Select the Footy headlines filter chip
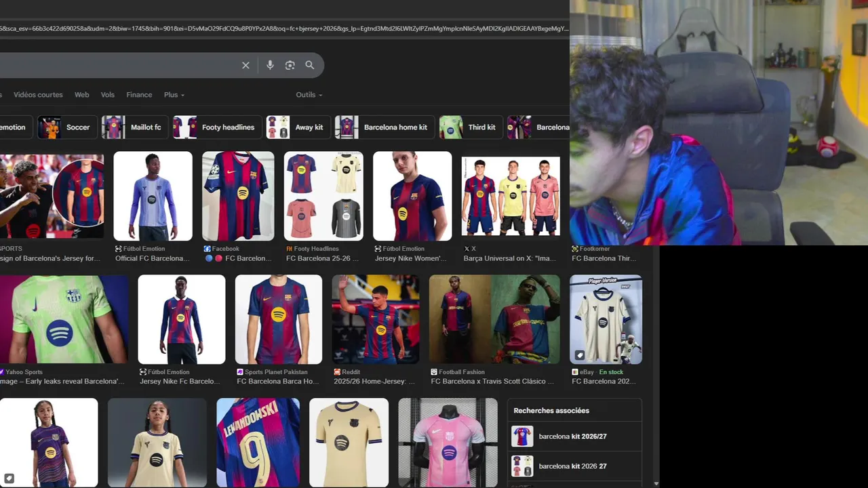The height and width of the screenshot is (488, 868). pyautogui.click(x=216, y=127)
